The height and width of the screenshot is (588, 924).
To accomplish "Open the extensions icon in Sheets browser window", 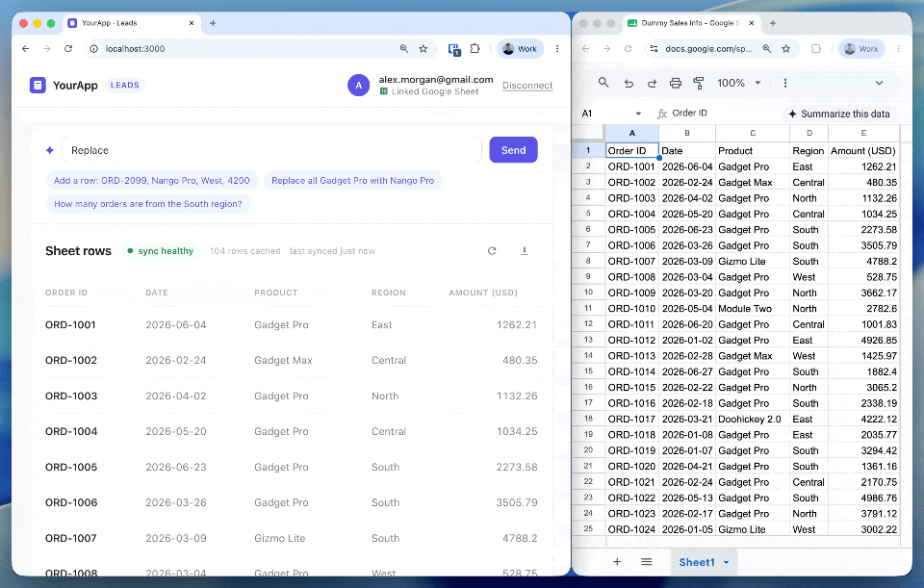I will (x=815, y=49).
